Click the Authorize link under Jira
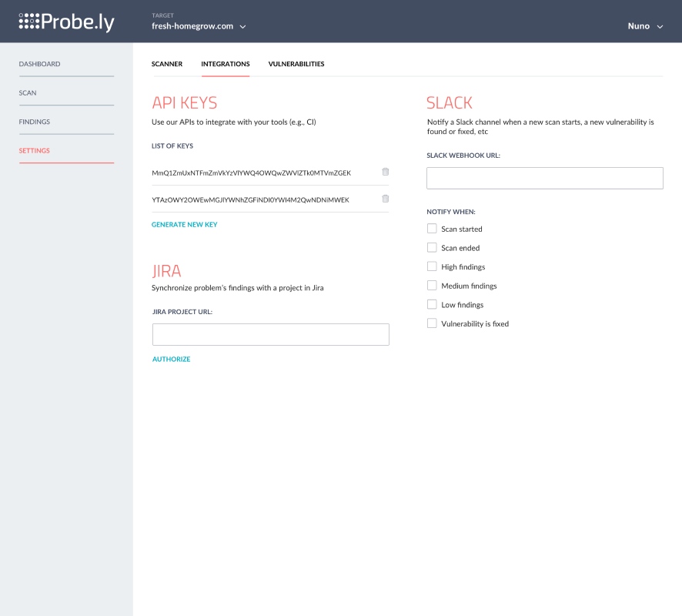 coord(172,359)
